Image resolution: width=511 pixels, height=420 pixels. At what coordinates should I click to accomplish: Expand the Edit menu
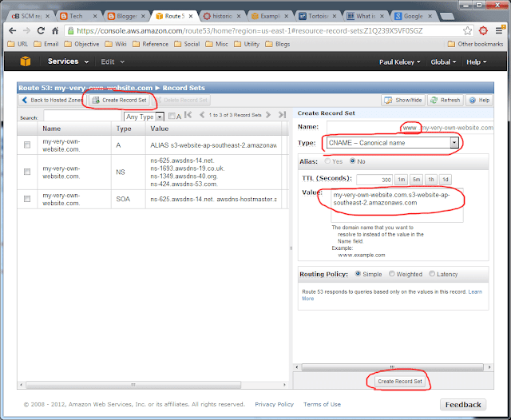tap(113, 62)
